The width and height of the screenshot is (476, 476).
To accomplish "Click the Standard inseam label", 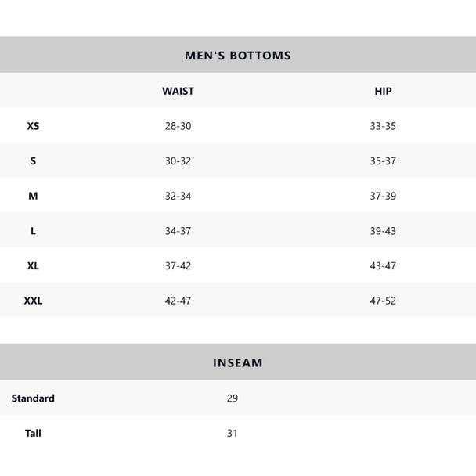I will pyautogui.click(x=33, y=398).
